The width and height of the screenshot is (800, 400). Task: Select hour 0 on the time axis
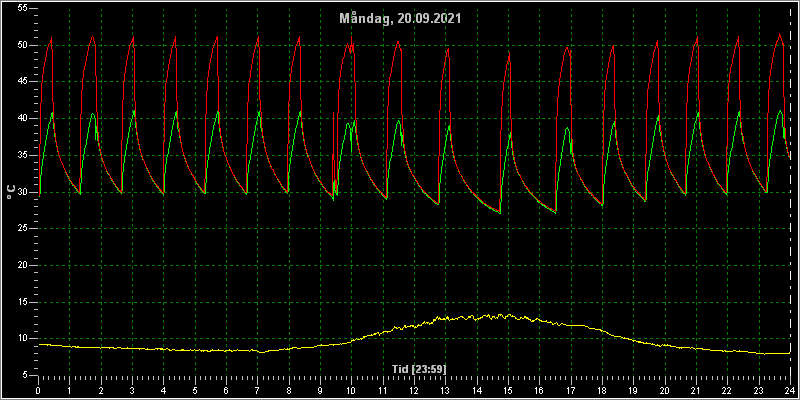[38, 391]
